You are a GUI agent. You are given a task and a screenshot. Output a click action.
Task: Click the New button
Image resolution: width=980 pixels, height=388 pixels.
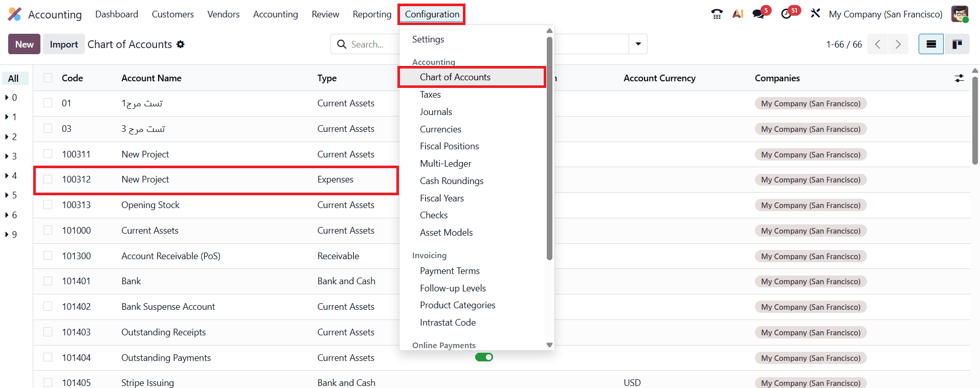pos(24,44)
